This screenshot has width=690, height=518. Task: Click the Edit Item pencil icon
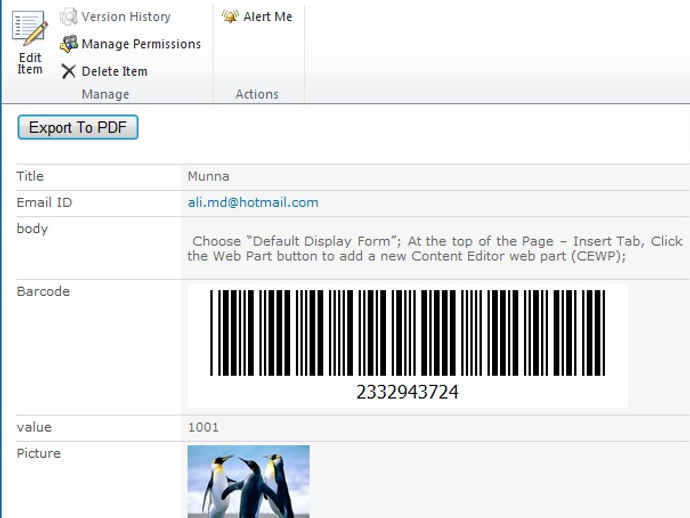30,28
